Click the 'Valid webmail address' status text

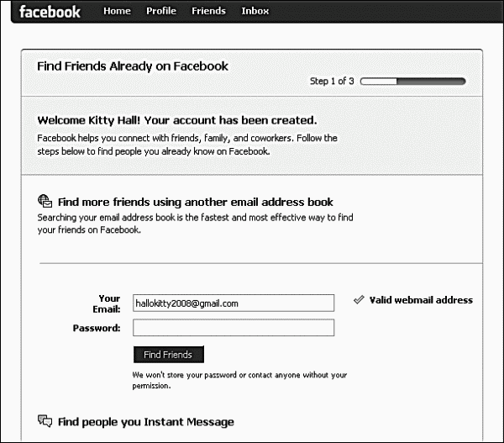point(421,300)
